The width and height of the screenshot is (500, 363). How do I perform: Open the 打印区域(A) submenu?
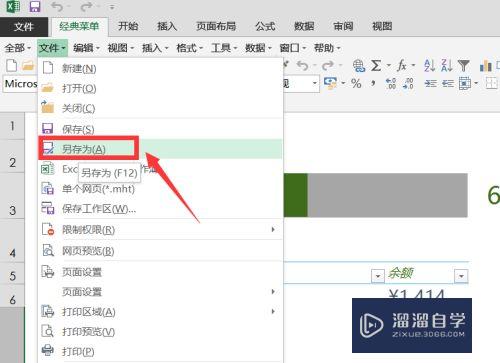tap(160, 312)
